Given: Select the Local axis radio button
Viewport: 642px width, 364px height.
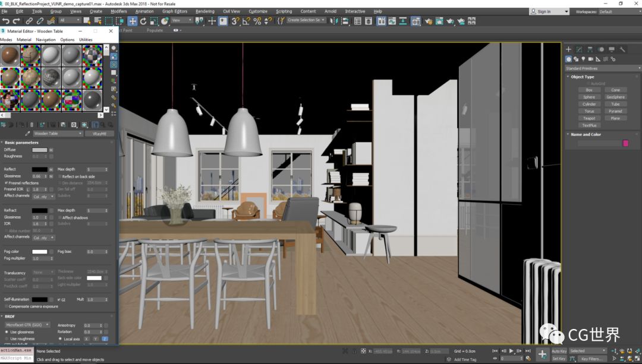Looking at the screenshot, I should pos(60,338).
